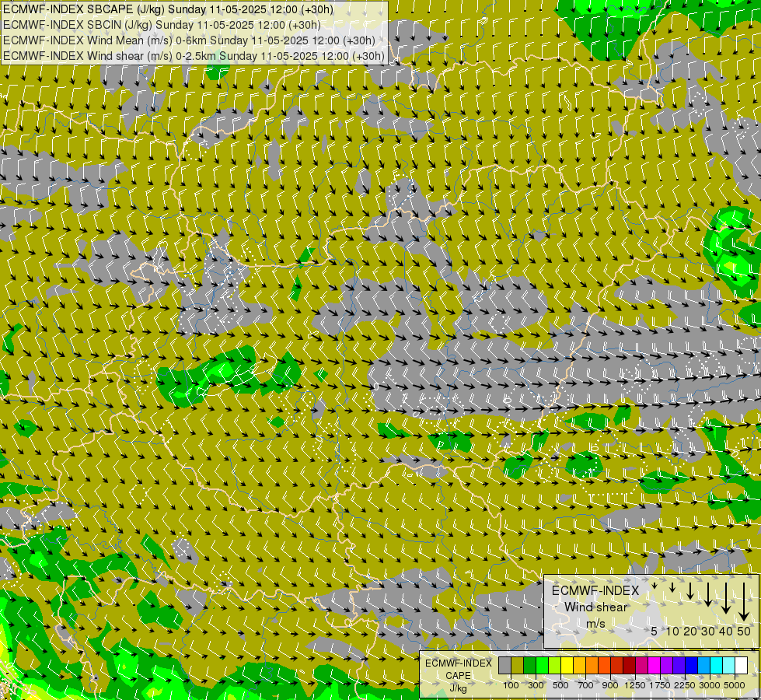Click the 300 value on CAPE scale
Viewport: 761px width, 700px height.
[x=536, y=685]
